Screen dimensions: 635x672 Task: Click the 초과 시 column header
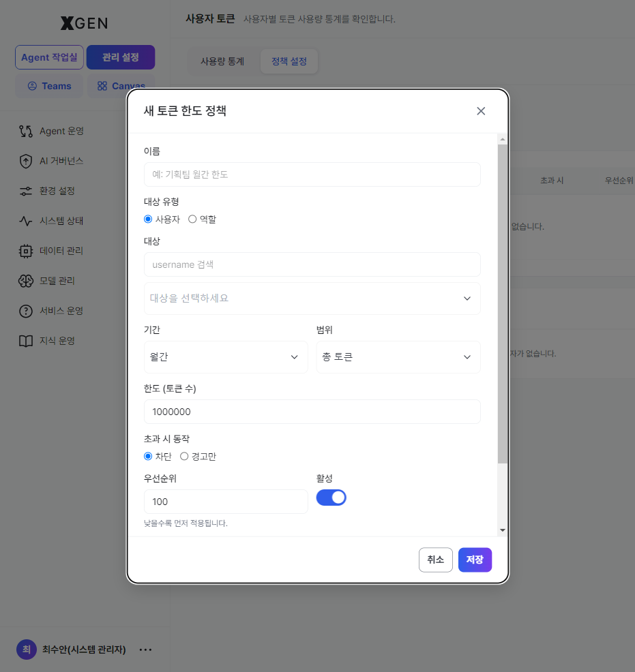[x=552, y=181]
